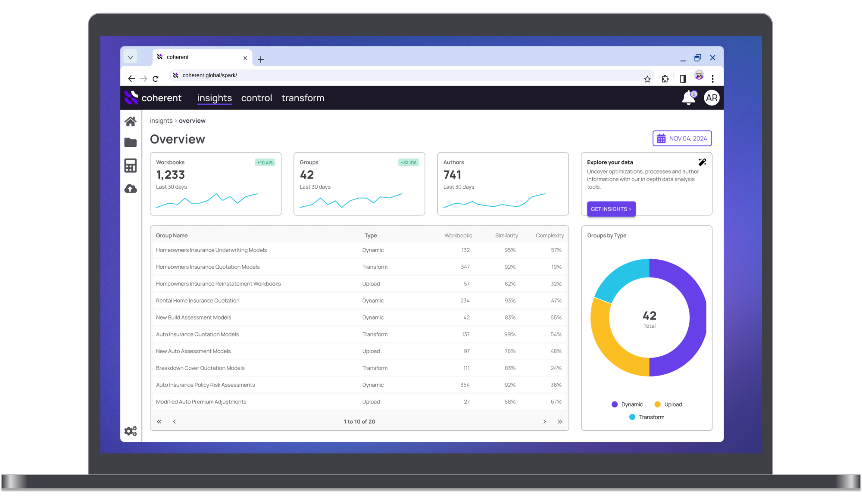Image resolution: width=862 pixels, height=504 pixels.
Task: Open the Settings gears at sidebar bottom
Action: [131, 431]
